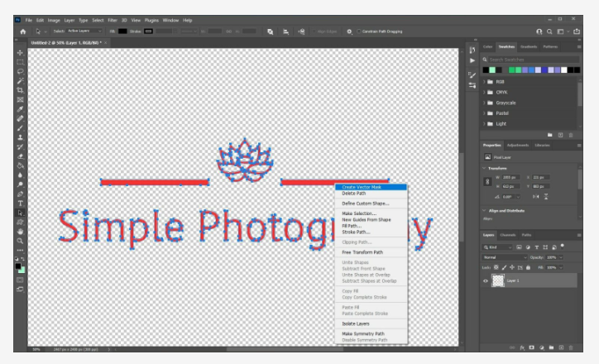Choose Delete Path from context menu
The image size is (599, 364).
[354, 194]
